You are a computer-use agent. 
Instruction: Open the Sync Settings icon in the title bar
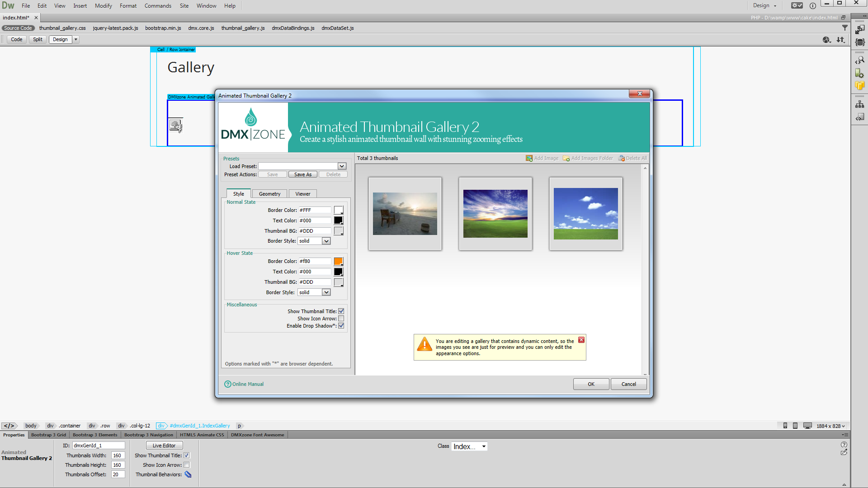click(x=797, y=5)
